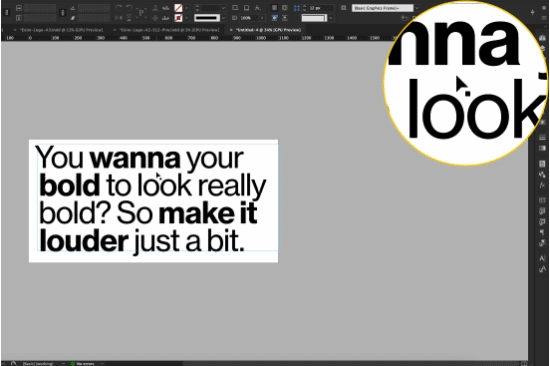Open the corner shape dropdown arrow

pos(330,18)
